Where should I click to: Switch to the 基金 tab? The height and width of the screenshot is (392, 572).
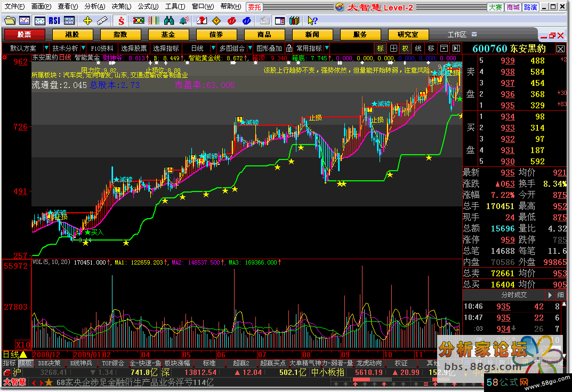coord(168,35)
